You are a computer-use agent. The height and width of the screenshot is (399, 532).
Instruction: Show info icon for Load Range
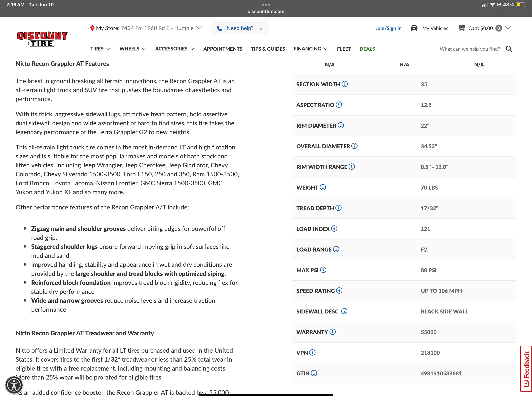336,249
